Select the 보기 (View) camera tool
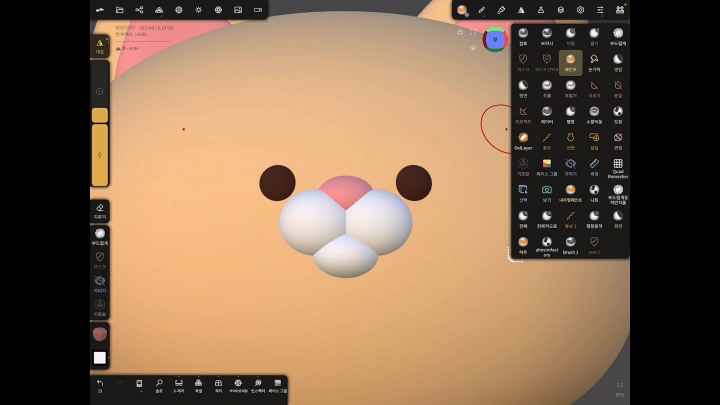 pos(547,193)
